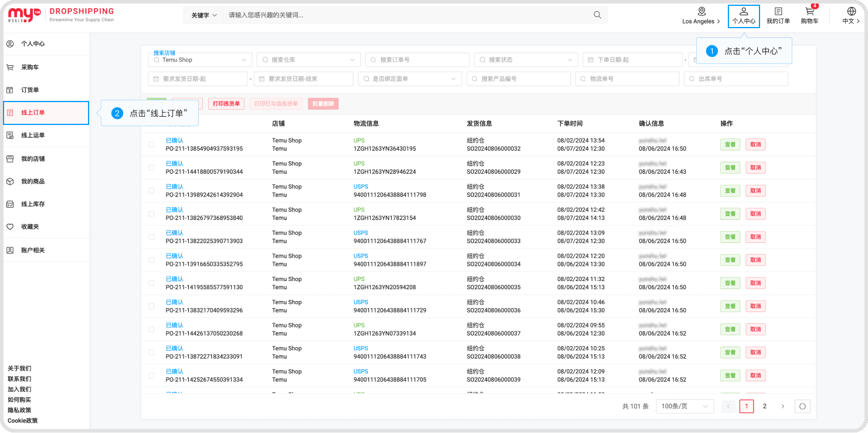The image size is (868, 433).
Task: Select page 1 in pagination
Action: [x=747, y=406]
